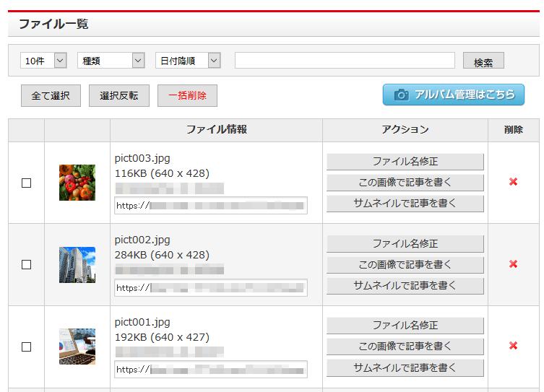
Task: Open the 日付降順 sort order dropdown
Action: pyautogui.click(x=188, y=61)
